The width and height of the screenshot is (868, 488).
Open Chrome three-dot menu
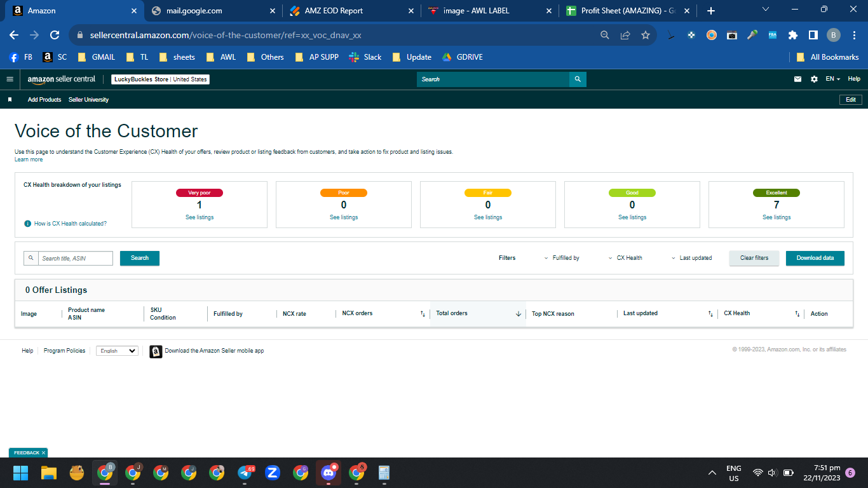854,36
